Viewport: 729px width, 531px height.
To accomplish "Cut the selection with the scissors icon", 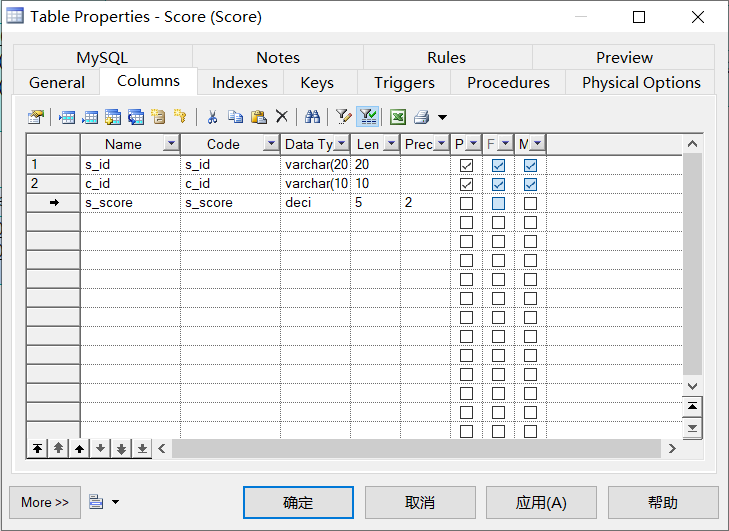I will (212, 117).
